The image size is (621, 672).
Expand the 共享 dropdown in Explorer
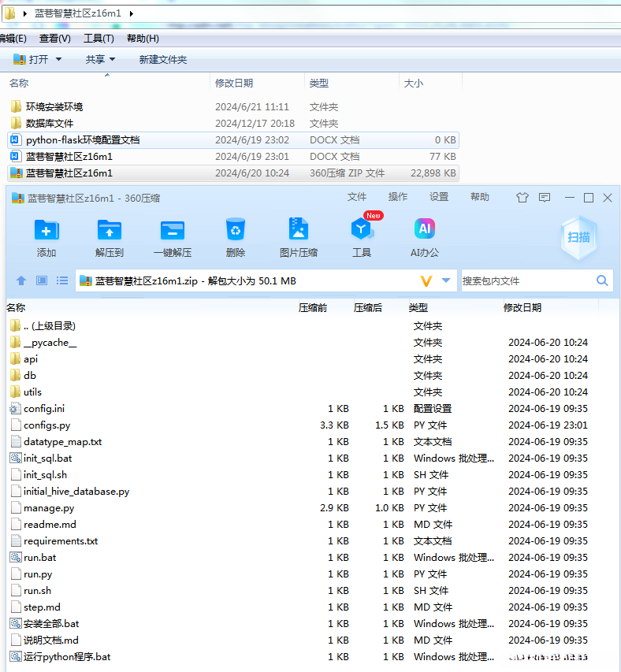click(x=112, y=59)
